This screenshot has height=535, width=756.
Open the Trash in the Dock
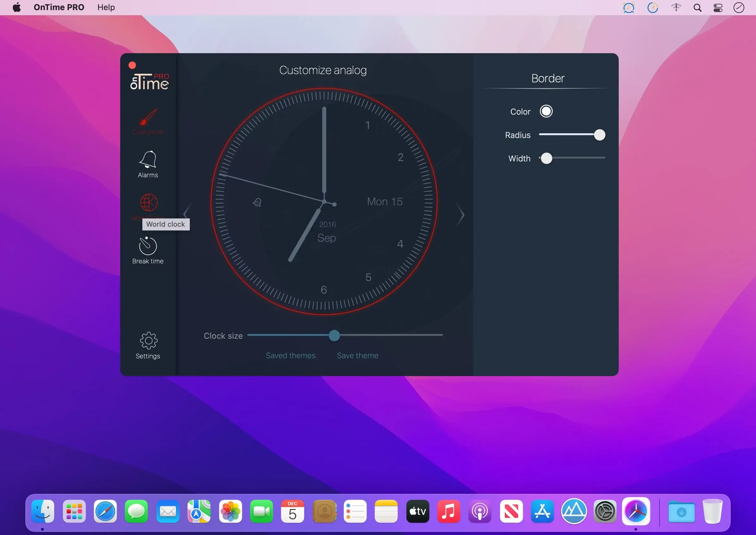pos(712,511)
